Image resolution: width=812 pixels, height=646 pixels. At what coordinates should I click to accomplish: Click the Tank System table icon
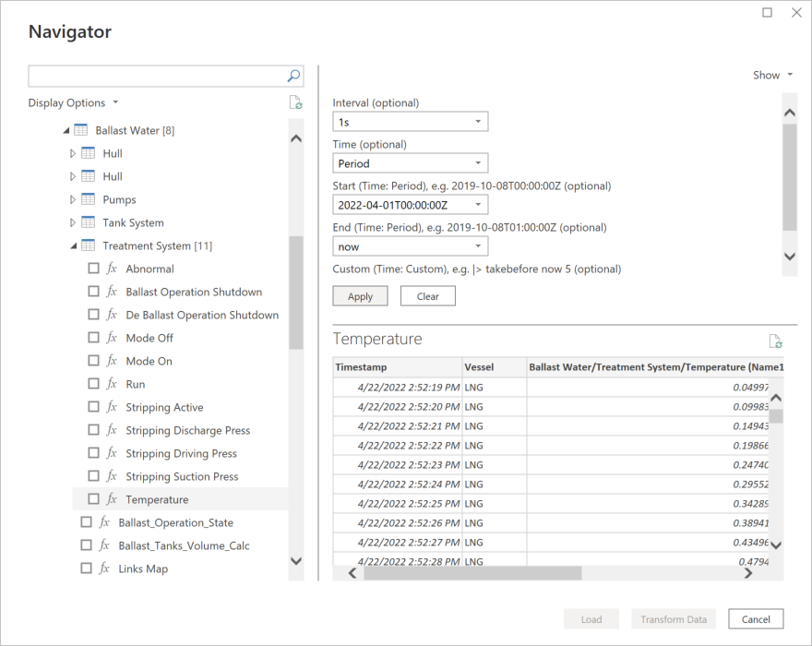88,222
